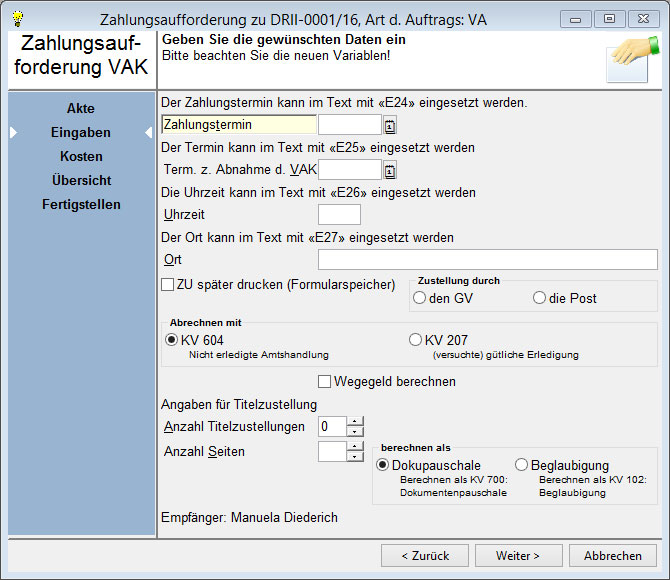Go to Kosten step in sidebar
This screenshot has width=670, height=580.
click(81, 156)
